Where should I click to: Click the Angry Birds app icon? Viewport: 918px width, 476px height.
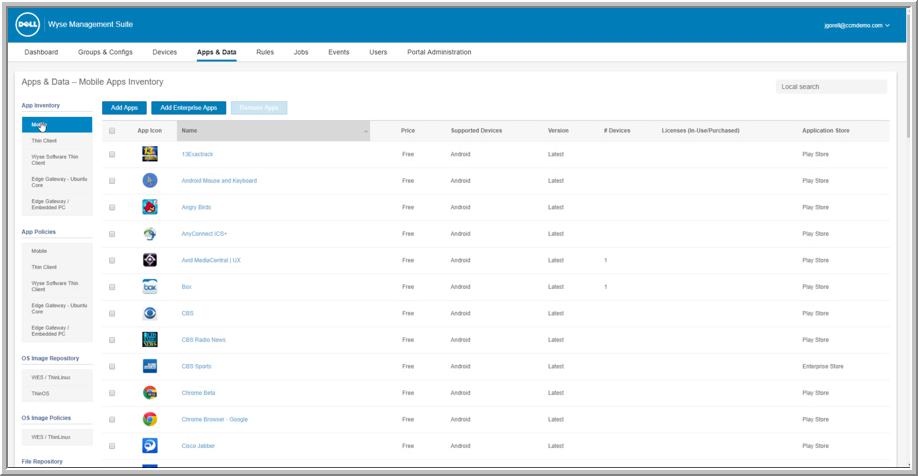150,207
